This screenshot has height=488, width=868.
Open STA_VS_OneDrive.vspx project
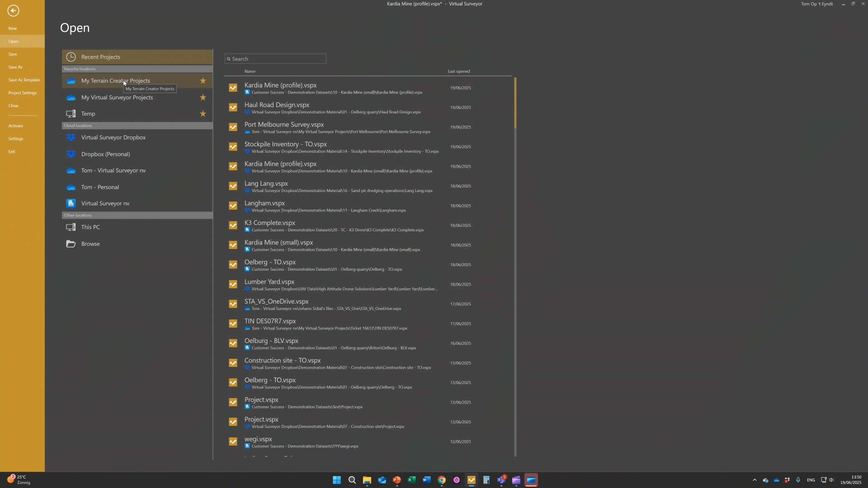click(x=368, y=305)
